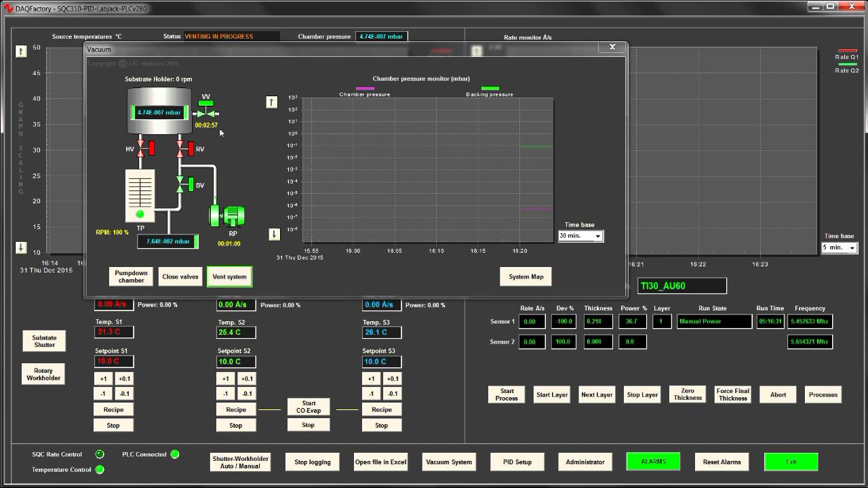Toggle Shutter-Workholder Auto / Manual mode
Image resolution: width=868 pixels, height=488 pixels.
[x=240, y=462]
